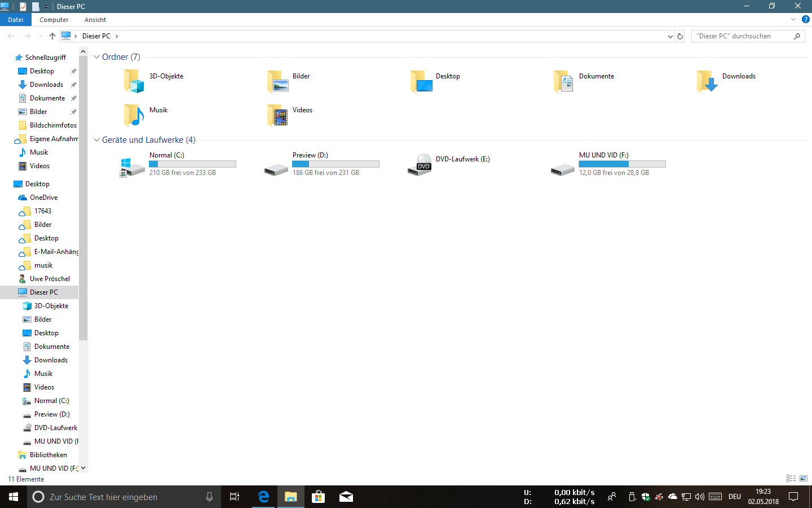Click the Cortana search text box
This screenshot has width=812, height=508.
click(x=124, y=497)
